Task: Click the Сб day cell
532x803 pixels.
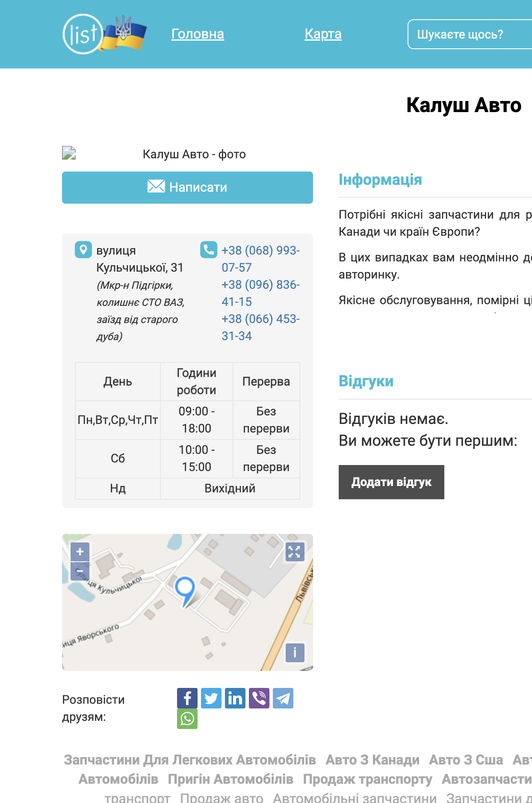Action: pyautogui.click(x=118, y=459)
